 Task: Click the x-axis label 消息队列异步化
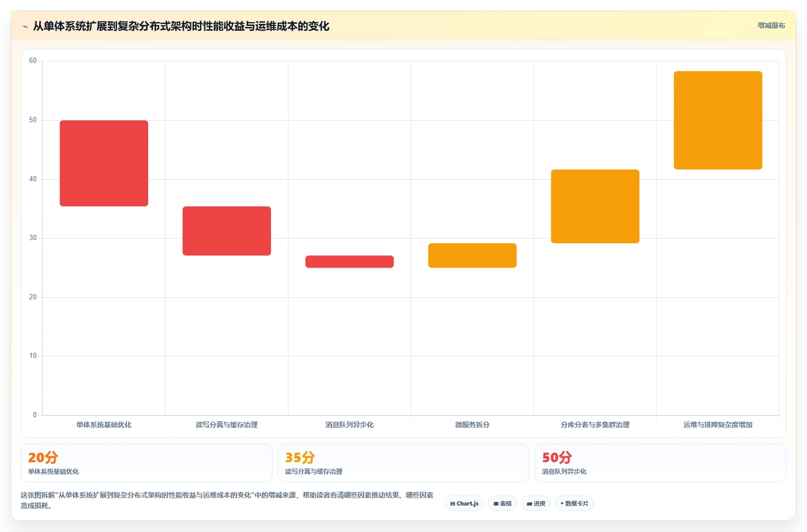coord(349,425)
